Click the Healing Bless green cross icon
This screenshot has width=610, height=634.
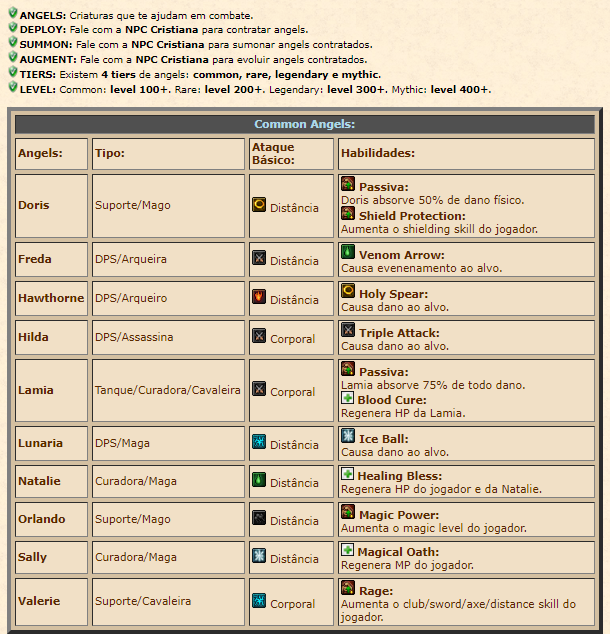(347, 473)
